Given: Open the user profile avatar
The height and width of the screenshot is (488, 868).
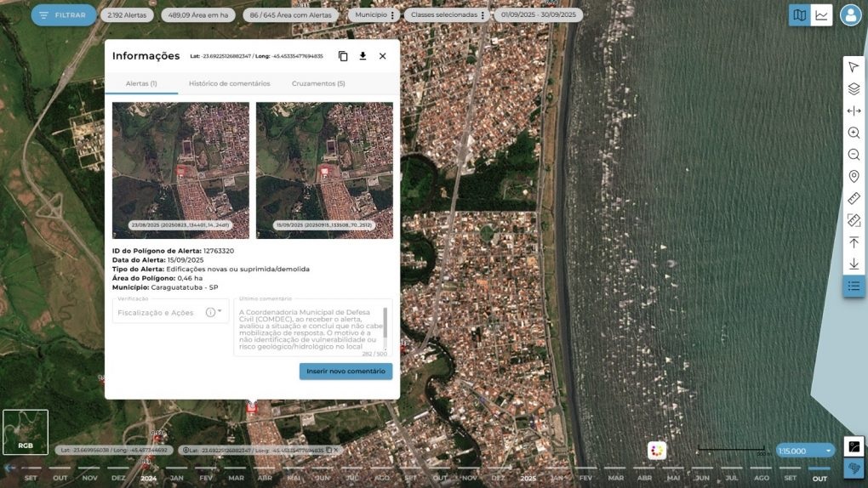Looking at the screenshot, I should tap(850, 14).
